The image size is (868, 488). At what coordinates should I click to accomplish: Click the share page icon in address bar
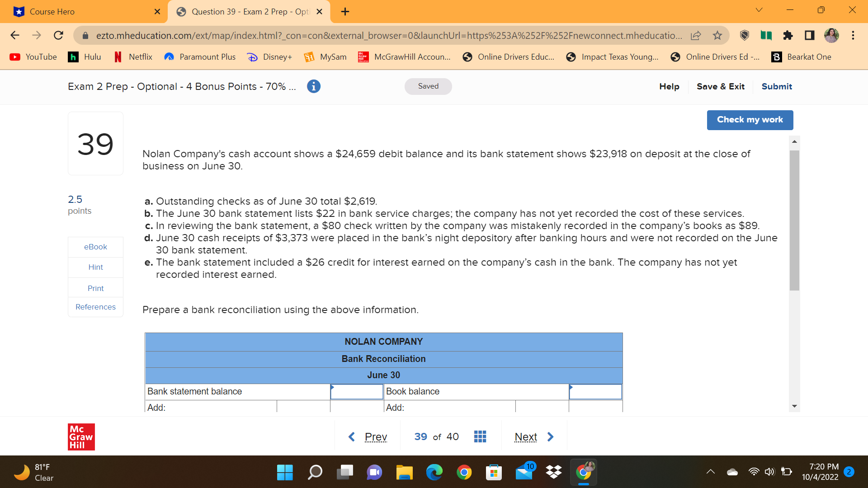pos(696,35)
